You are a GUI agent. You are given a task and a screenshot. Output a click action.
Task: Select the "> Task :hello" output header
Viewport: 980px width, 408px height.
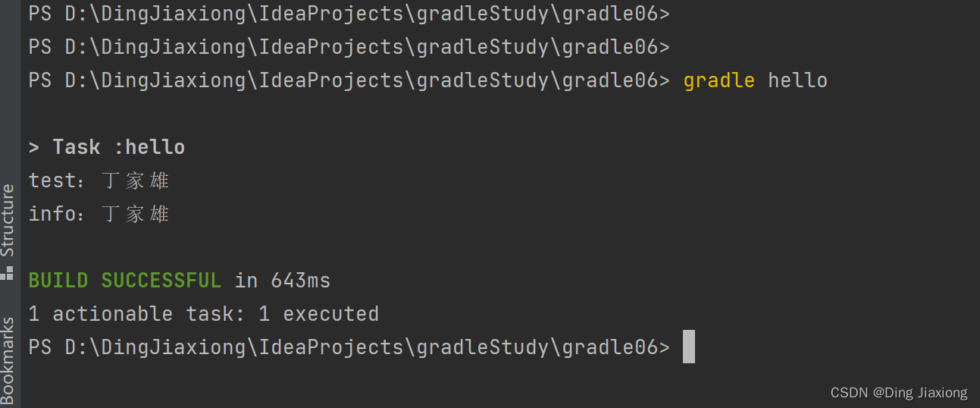(107, 147)
